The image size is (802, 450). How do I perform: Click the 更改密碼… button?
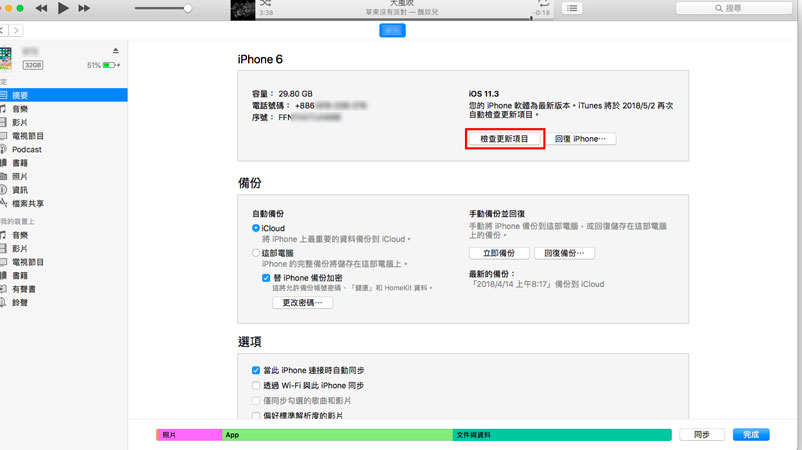pyautogui.click(x=303, y=303)
